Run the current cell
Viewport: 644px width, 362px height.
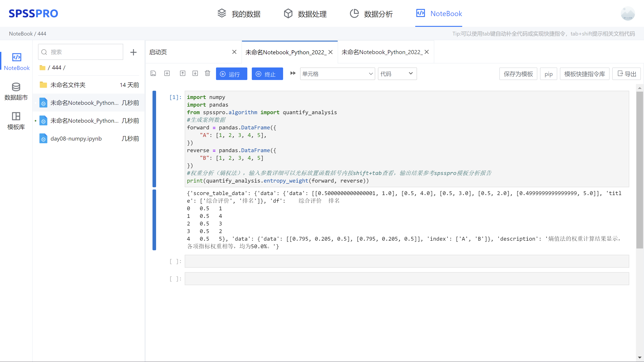[231, 74]
